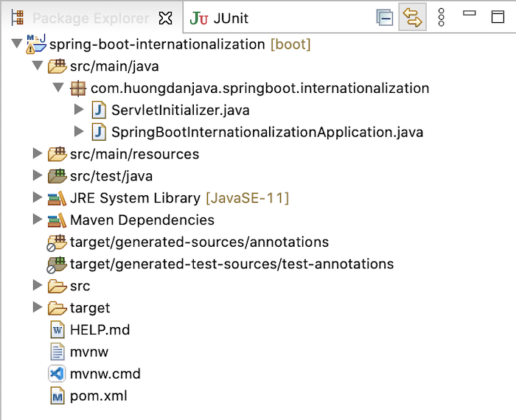
Task: Expand the src folder arrow
Action: [37, 285]
